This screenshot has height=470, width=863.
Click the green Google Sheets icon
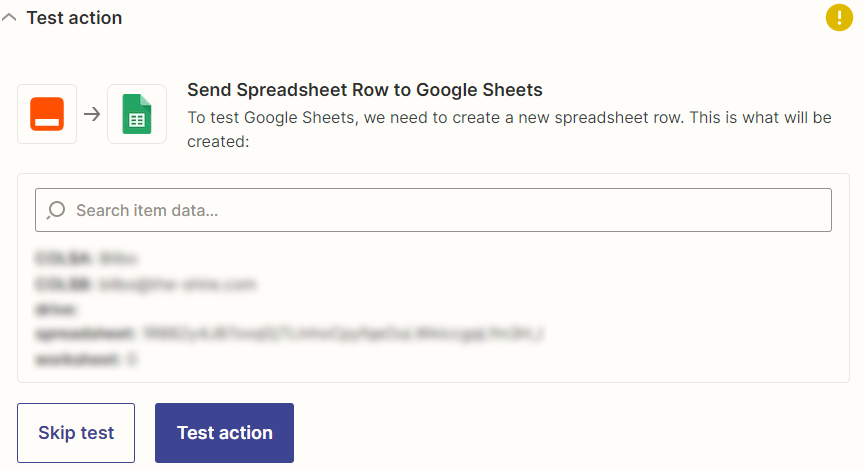tap(136, 114)
